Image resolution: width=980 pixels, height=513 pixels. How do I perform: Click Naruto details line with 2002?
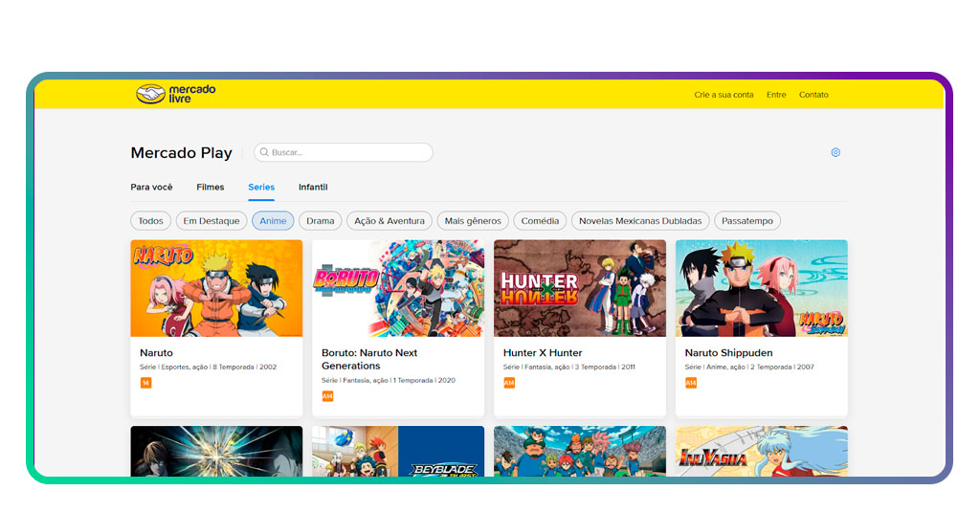[x=208, y=368]
